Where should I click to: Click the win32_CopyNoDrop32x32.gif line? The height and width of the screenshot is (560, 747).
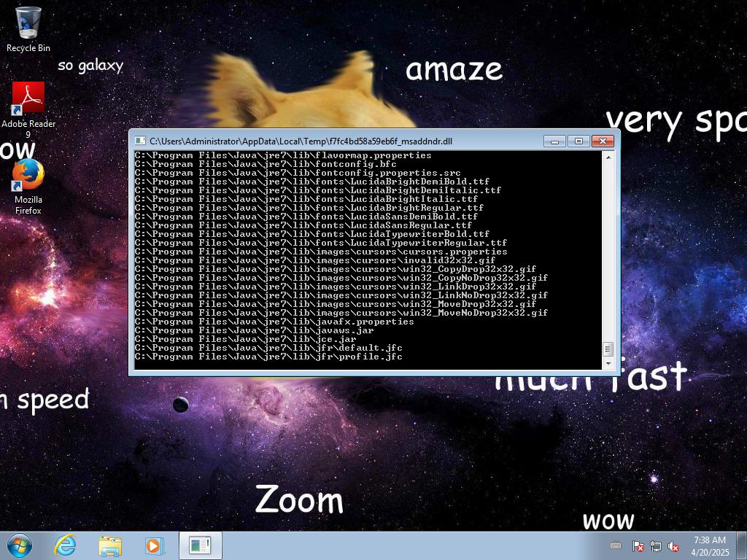341,278
